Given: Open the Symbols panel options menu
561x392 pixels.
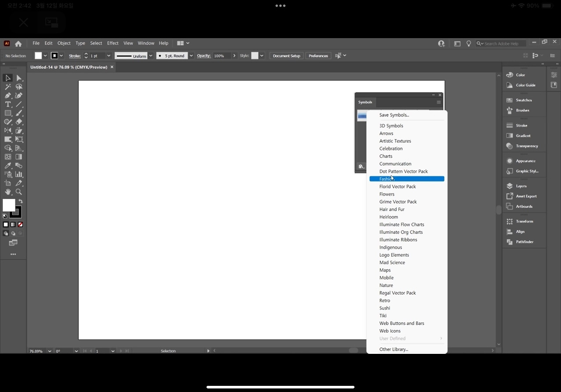Looking at the screenshot, I should point(438,102).
